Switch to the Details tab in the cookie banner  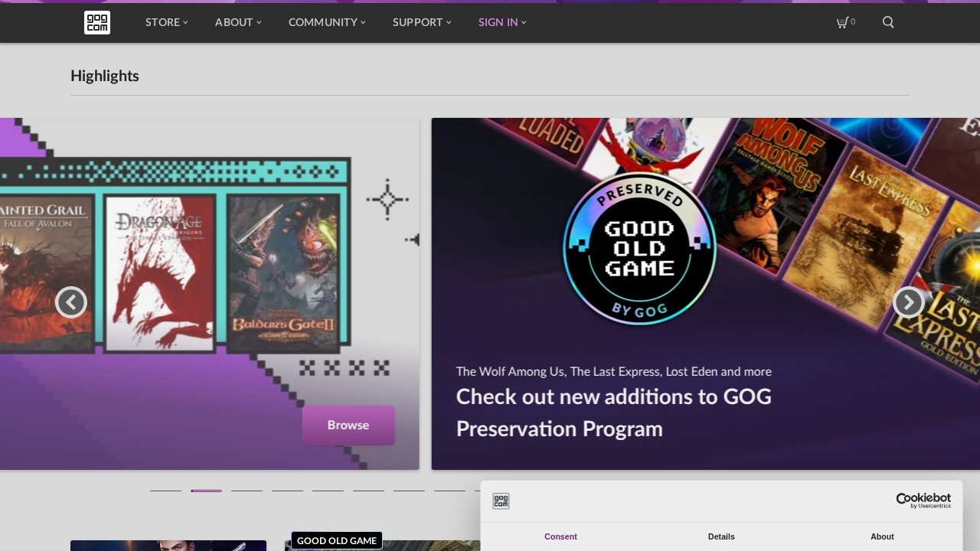pos(721,536)
